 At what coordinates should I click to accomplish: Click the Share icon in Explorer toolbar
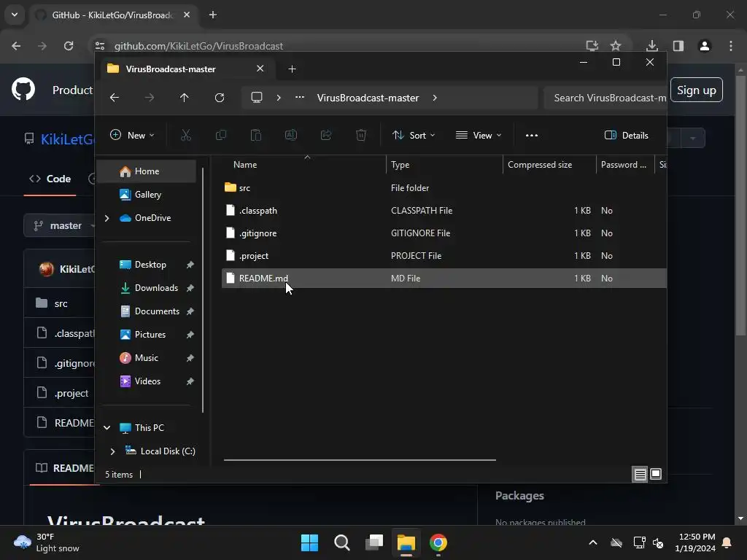point(326,135)
